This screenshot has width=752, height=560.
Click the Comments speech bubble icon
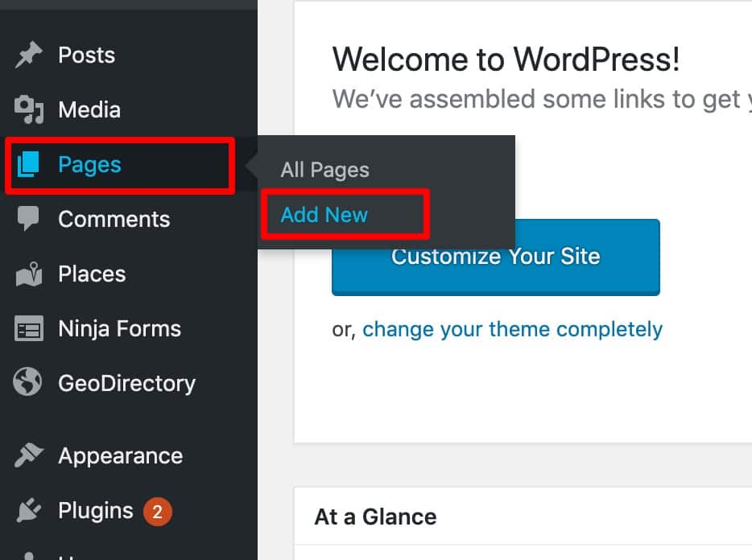click(28, 220)
